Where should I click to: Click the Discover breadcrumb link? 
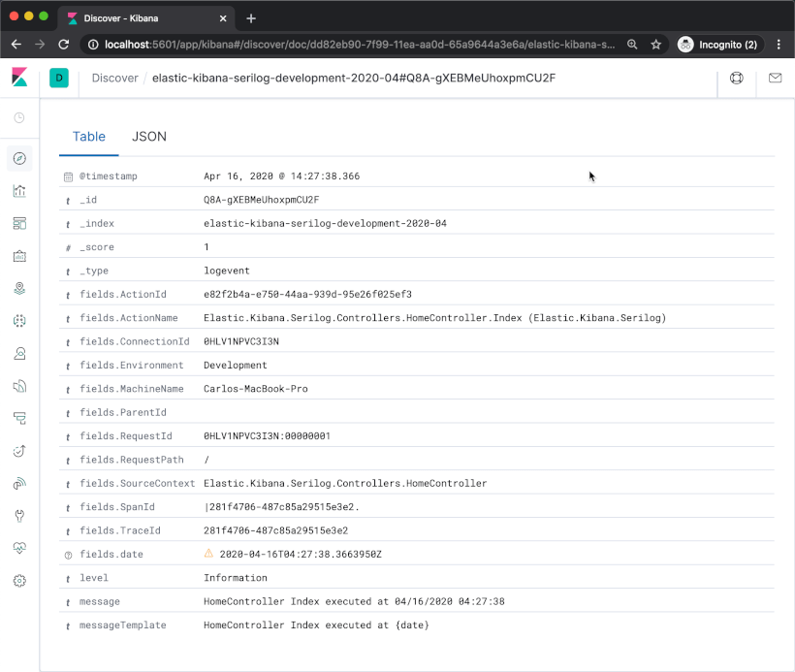pyautogui.click(x=115, y=78)
